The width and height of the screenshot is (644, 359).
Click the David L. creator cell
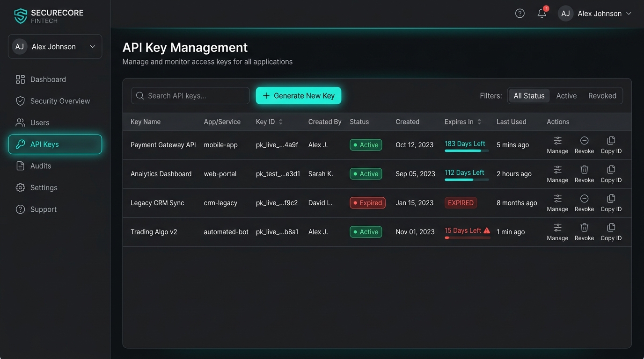pos(320,203)
